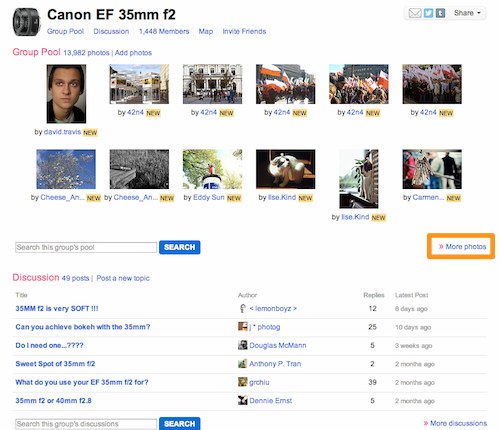The image size is (500, 430).
Task: Open the cat photo by Ilse.Kind
Action: 286,169
